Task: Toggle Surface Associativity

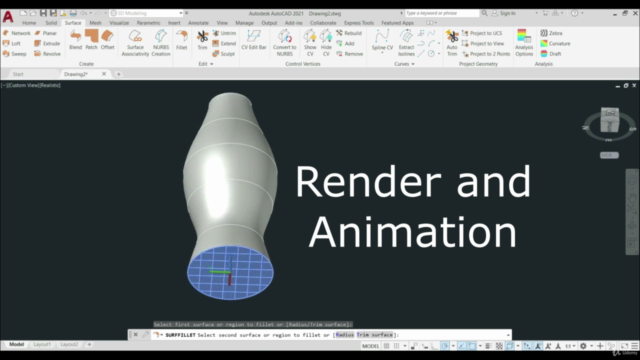Action: click(135, 43)
